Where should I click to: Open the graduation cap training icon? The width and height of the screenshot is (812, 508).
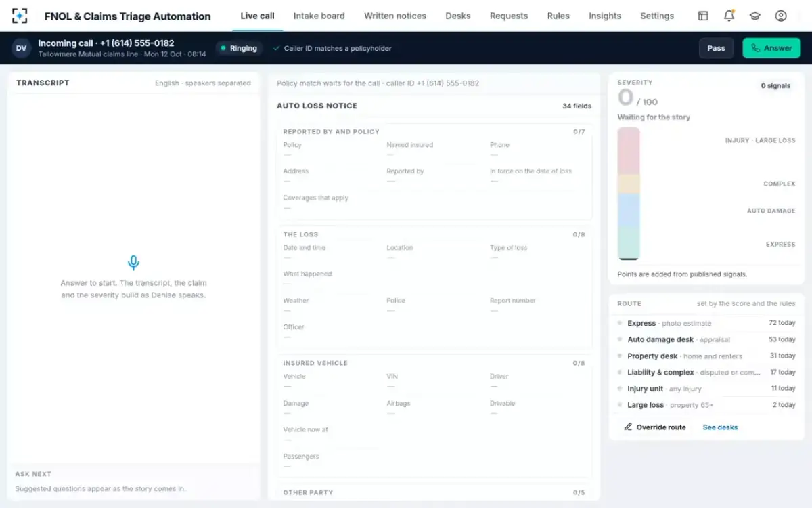point(754,16)
